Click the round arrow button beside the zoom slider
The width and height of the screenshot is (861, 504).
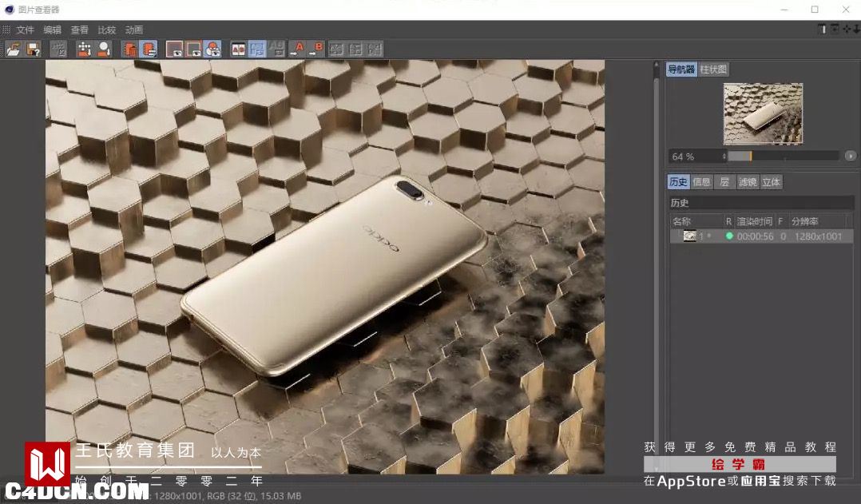pyautogui.click(x=850, y=157)
